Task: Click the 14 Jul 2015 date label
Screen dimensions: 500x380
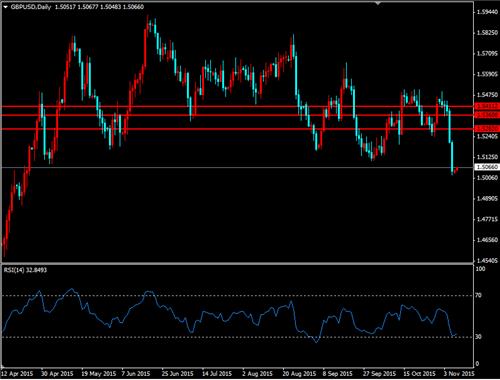Action: (217, 373)
